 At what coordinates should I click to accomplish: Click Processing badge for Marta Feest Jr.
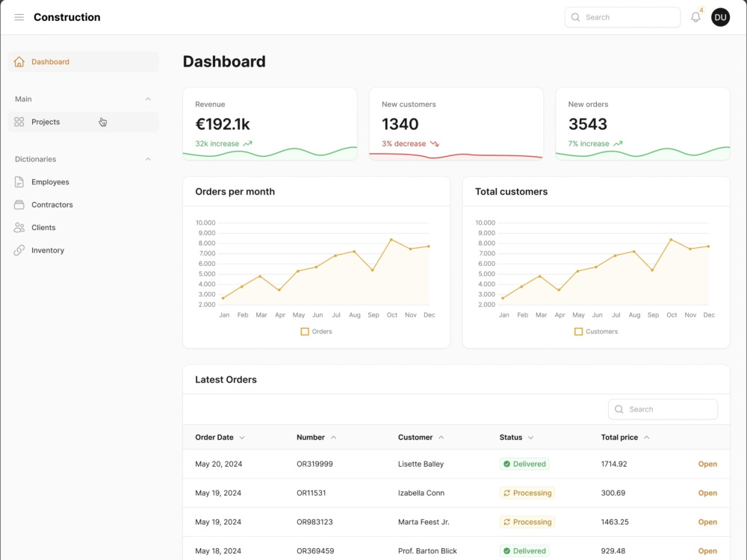[x=527, y=522]
